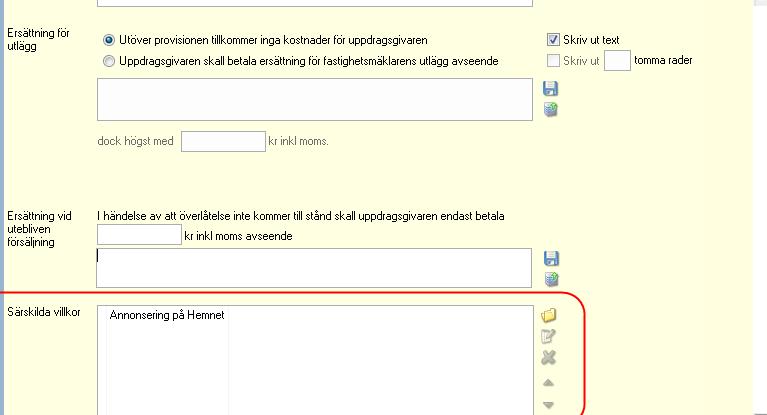Screen dimensions: 767x415
Task: Save the utebliven försäljning text
Action: 551,258
